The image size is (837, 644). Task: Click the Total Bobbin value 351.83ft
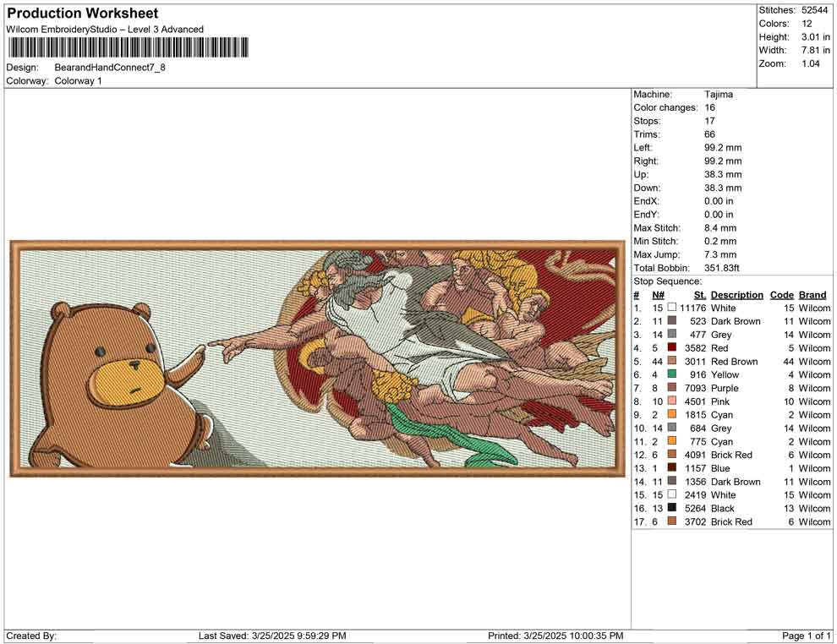[722, 268]
